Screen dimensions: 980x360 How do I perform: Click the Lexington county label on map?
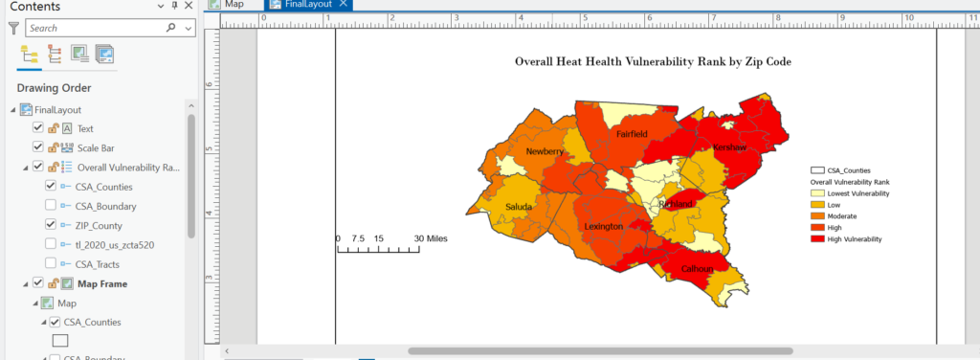point(603,226)
